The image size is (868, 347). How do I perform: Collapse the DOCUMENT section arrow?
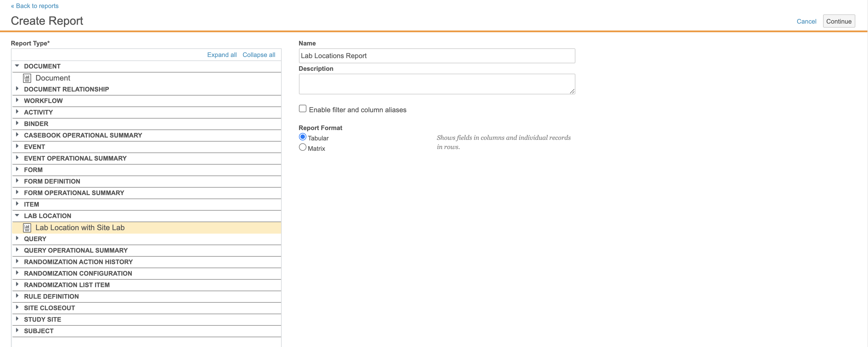(17, 66)
